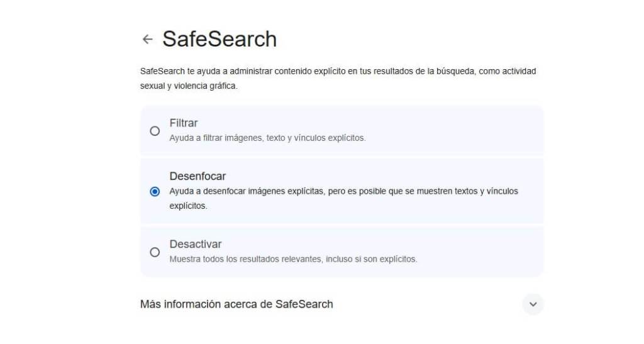Select the Desactivar radio button
The width and height of the screenshot is (644, 344).
point(155,252)
